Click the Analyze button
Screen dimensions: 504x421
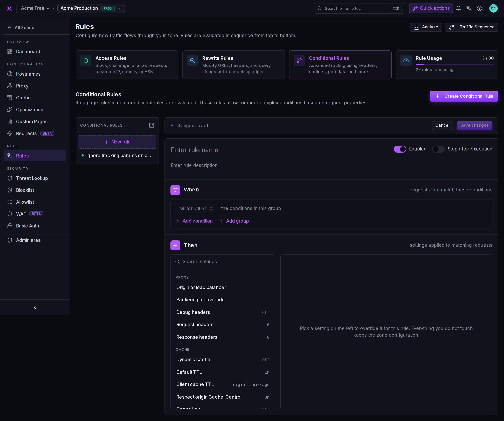pyautogui.click(x=426, y=27)
